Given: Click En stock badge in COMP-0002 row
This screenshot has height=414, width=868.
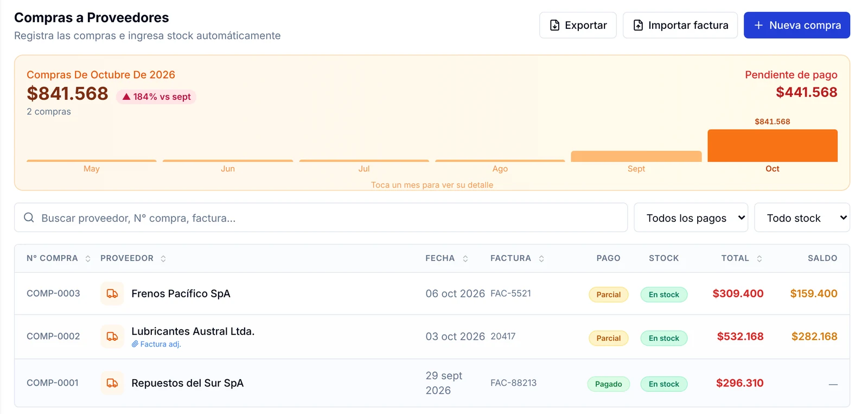Looking at the screenshot, I should (x=664, y=338).
